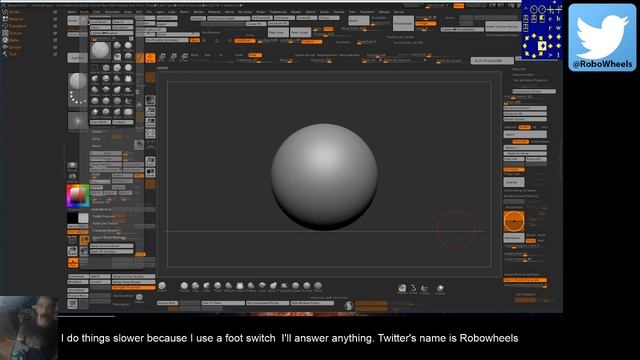The height and width of the screenshot is (360, 640).
Task: Open the Brush menu in the menu bar
Action: pos(84,12)
